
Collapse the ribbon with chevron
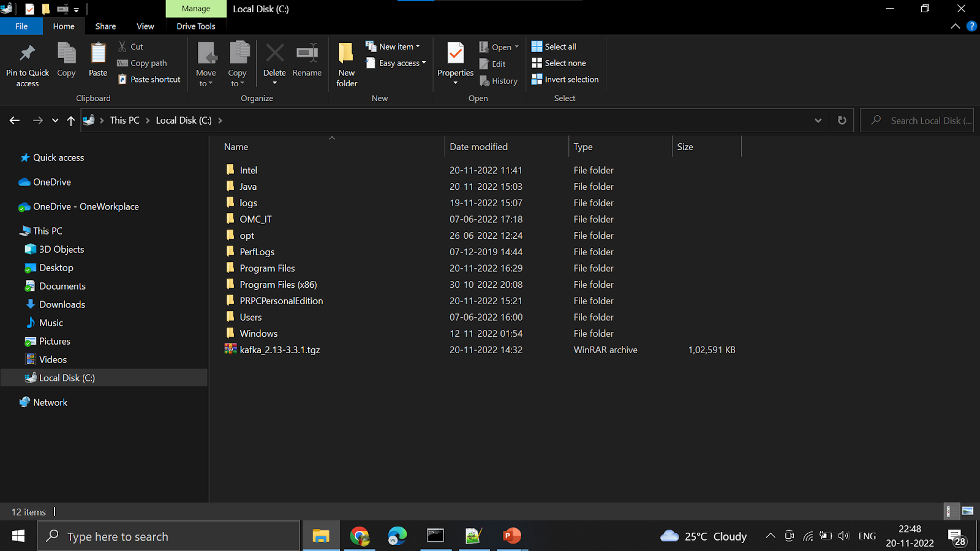point(955,26)
